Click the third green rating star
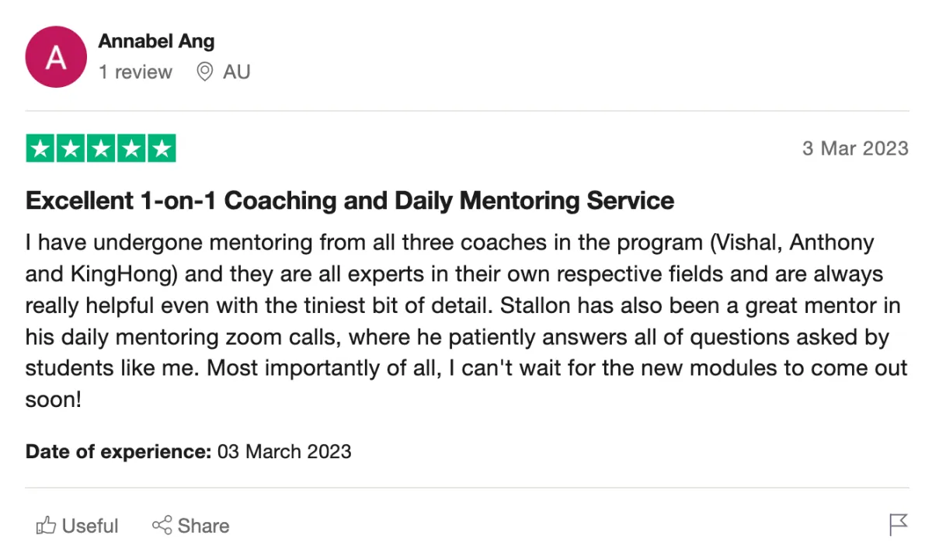 pos(101,148)
